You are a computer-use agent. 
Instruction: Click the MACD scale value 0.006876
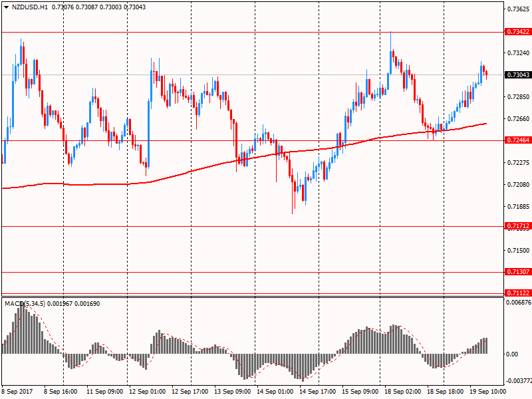(x=519, y=303)
